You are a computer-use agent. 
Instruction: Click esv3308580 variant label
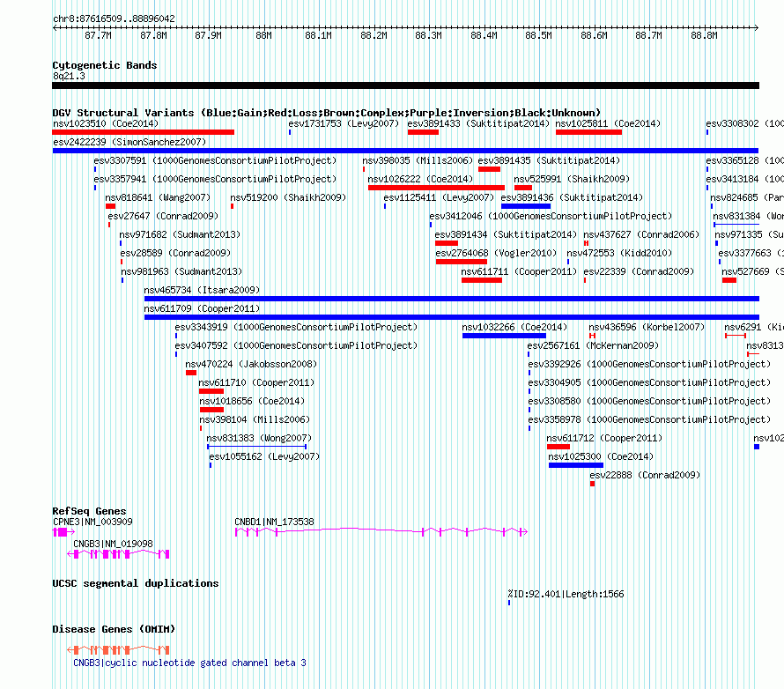(x=649, y=401)
